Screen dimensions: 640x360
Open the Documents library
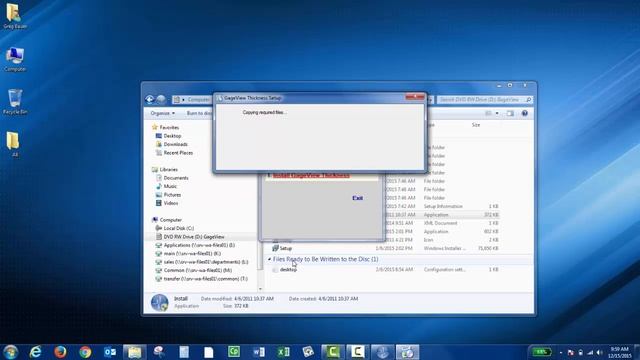pyautogui.click(x=176, y=178)
